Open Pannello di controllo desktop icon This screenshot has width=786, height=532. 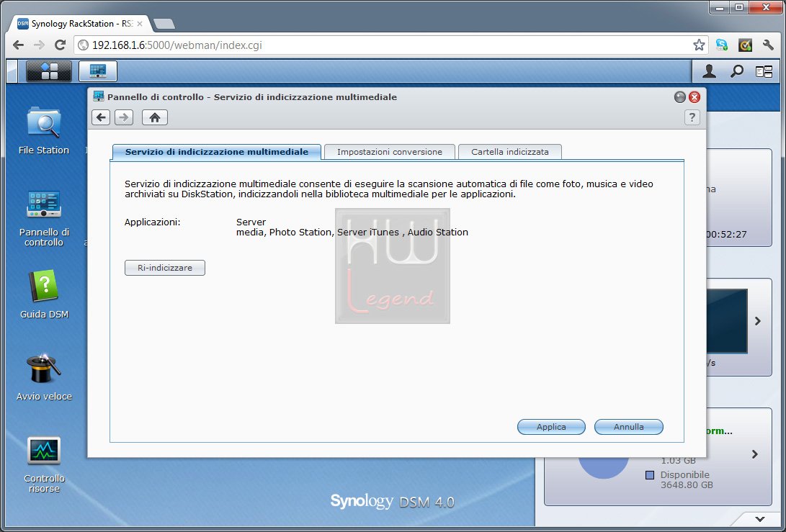pyautogui.click(x=44, y=218)
